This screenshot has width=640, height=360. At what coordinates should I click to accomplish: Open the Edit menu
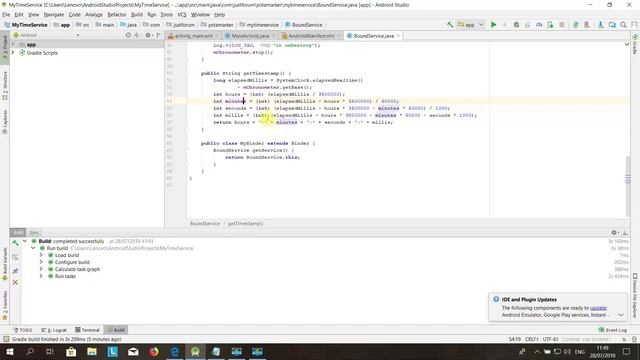pos(19,15)
